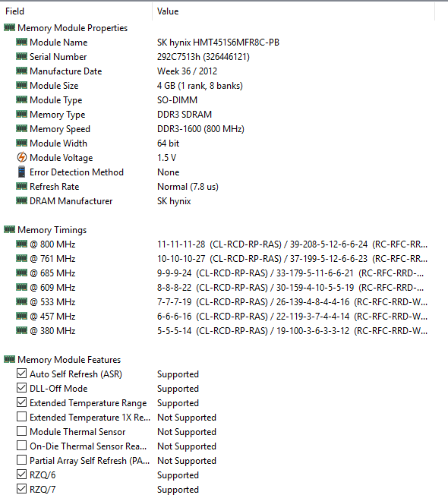The height and width of the screenshot is (495, 448).
Task: Toggle the RZQ/6 checkbox
Action: (x=21, y=475)
